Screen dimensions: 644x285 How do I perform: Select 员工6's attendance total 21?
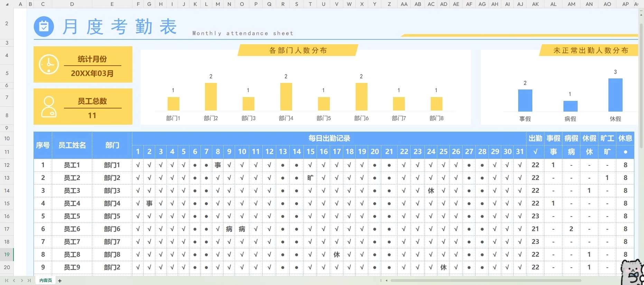coord(535,229)
